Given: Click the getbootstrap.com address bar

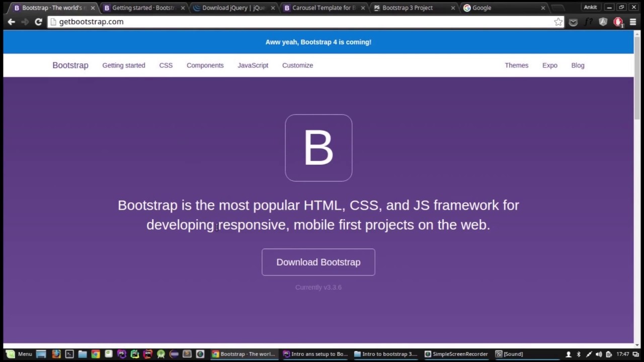Looking at the screenshot, I should click(x=305, y=22).
